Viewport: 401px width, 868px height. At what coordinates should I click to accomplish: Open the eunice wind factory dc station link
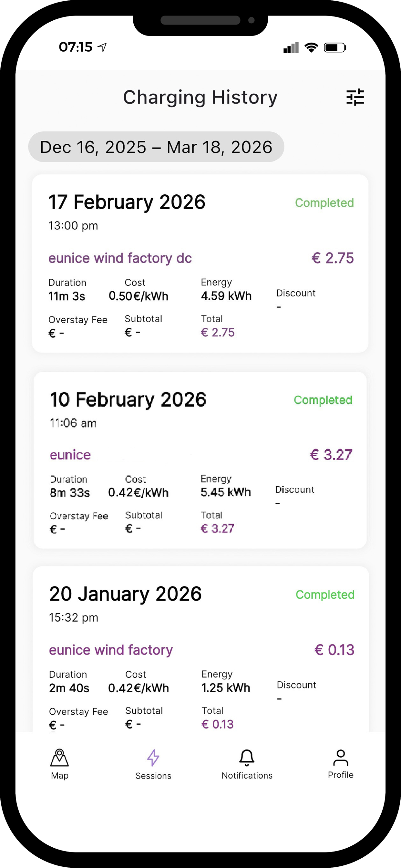click(x=120, y=258)
